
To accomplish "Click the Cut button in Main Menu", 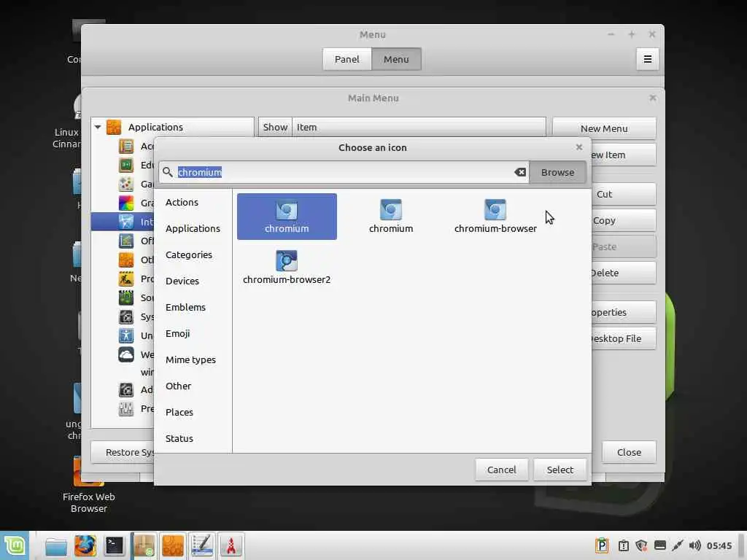I will coord(623,194).
